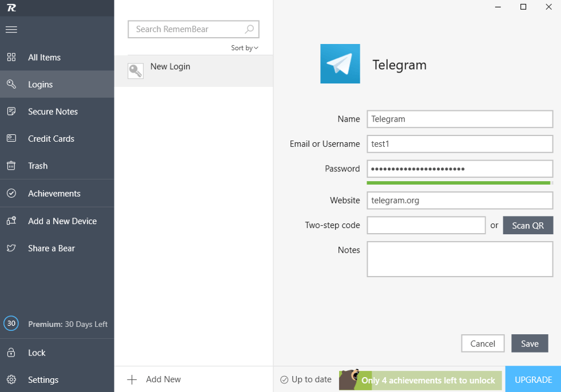The image size is (561, 392).
Task: Click the Telegram logo image
Action: [340, 63]
